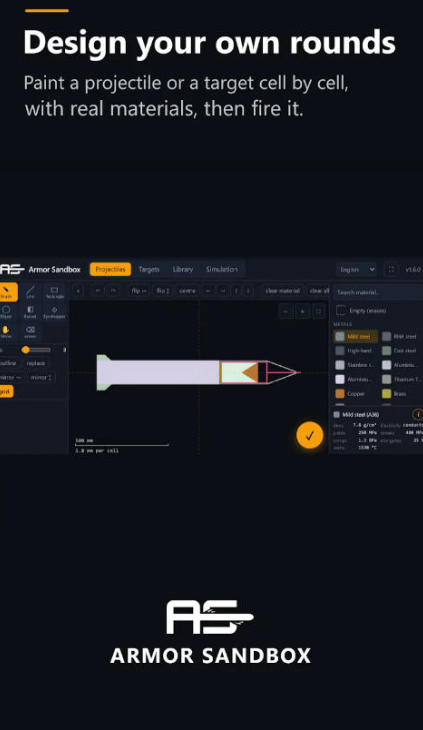This screenshot has width=423, height=730.
Task: Toggle vertical mirror mode
Action: (41, 377)
